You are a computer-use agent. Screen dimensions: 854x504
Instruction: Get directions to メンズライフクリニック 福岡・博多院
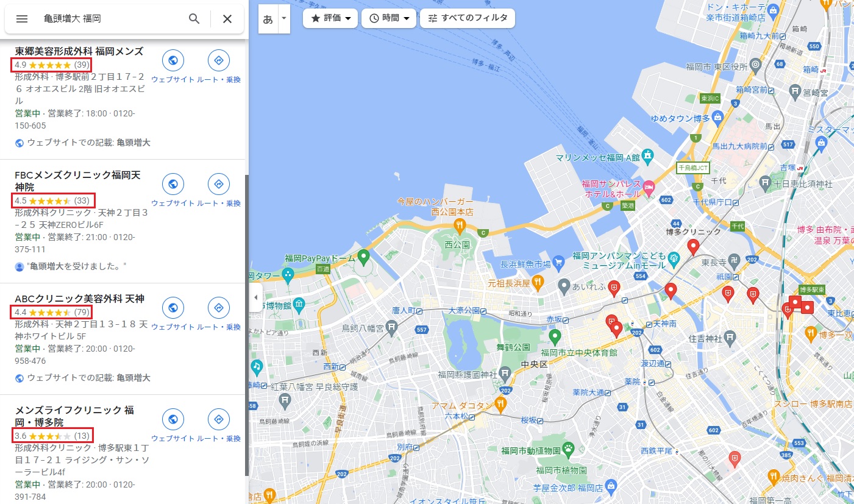point(219,419)
